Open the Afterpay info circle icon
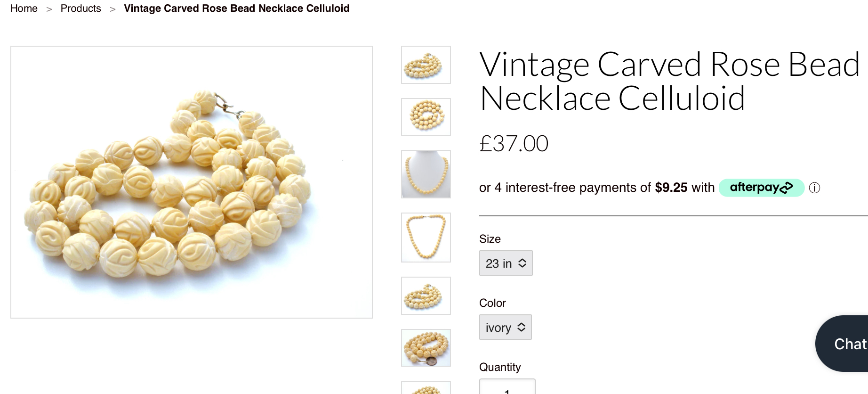 [x=814, y=188]
